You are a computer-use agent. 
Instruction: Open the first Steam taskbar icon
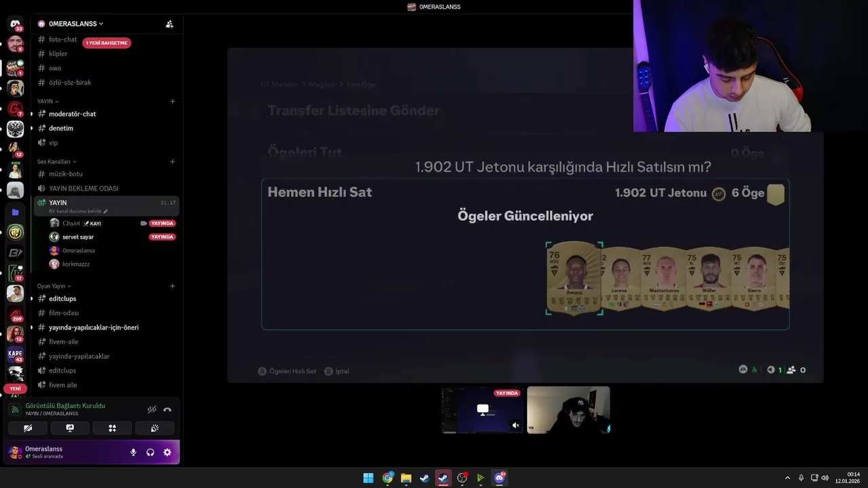tap(425, 478)
